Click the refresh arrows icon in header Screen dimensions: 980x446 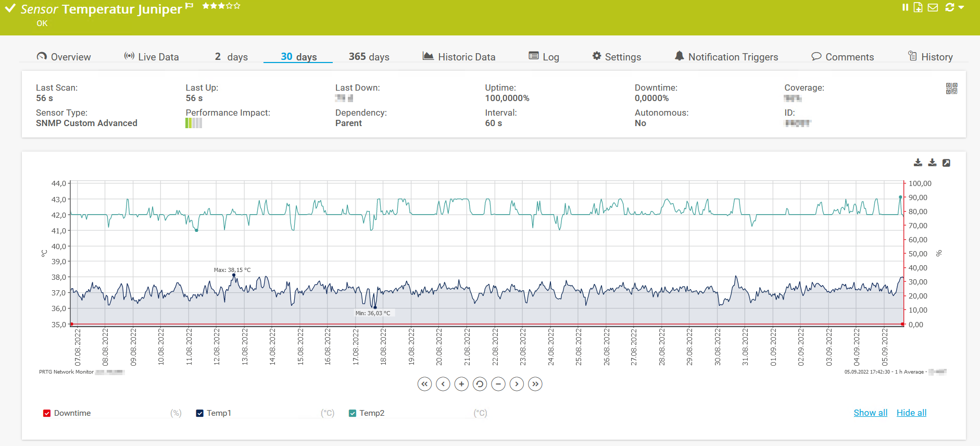pyautogui.click(x=949, y=7)
